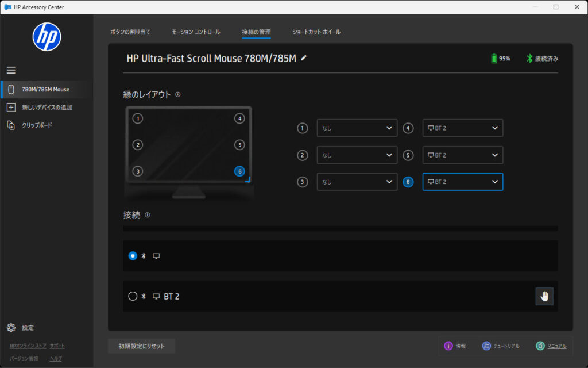Open the クリップボード icon in sidebar
This screenshot has width=588, height=368.
pos(11,125)
